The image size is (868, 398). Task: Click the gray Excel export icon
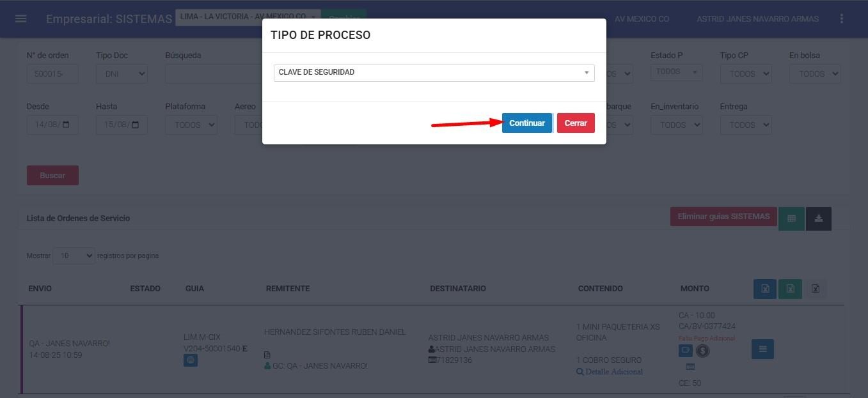coord(816,289)
